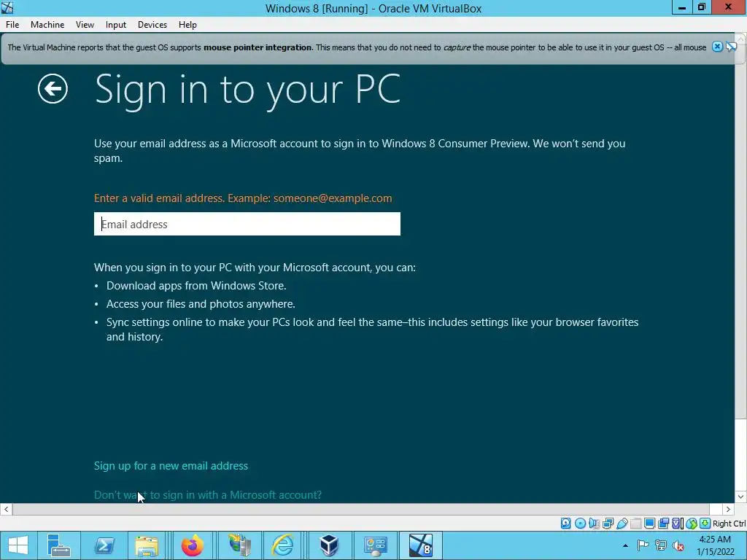Click the CPU virtualization indicator in the VirtualBox status bar
Image resolution: width=747 pixels, height=560 pixels.
click(678, 524)
